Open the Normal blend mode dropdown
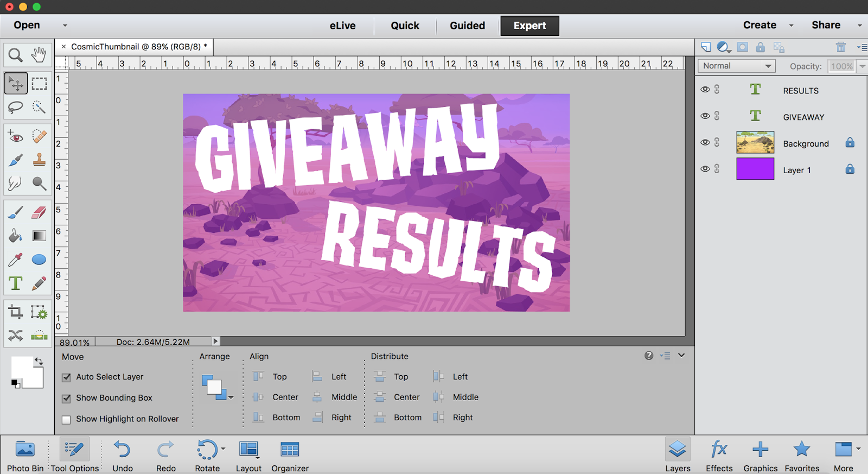Image resolution: width=868 pixels, height=474 pixels. click(737, 66)
